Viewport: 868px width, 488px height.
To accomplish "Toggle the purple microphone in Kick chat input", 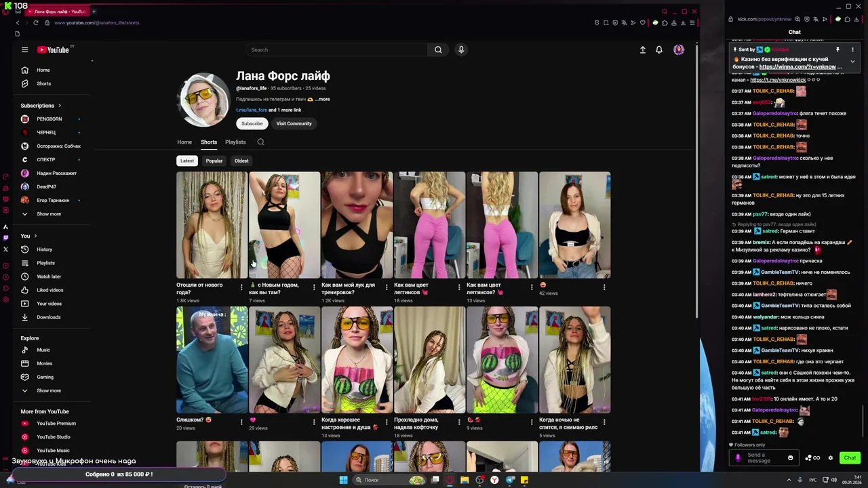I will pyautogui.click(x=738, y=458).
